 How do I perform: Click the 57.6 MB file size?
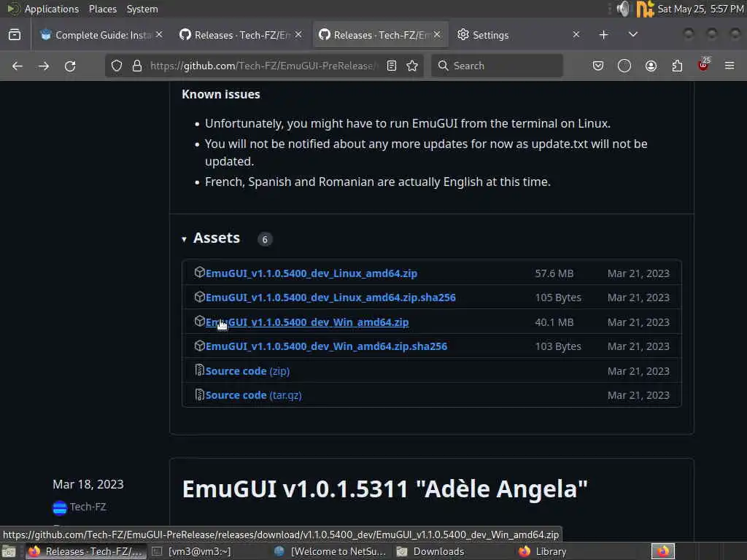(554, 273)
